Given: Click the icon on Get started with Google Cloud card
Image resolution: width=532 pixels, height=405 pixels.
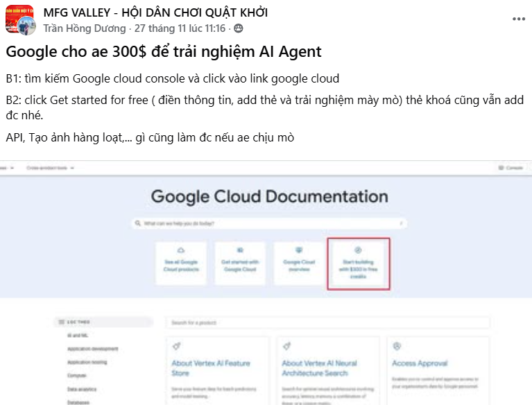Looking at the screenshot, I should point(240,250).
